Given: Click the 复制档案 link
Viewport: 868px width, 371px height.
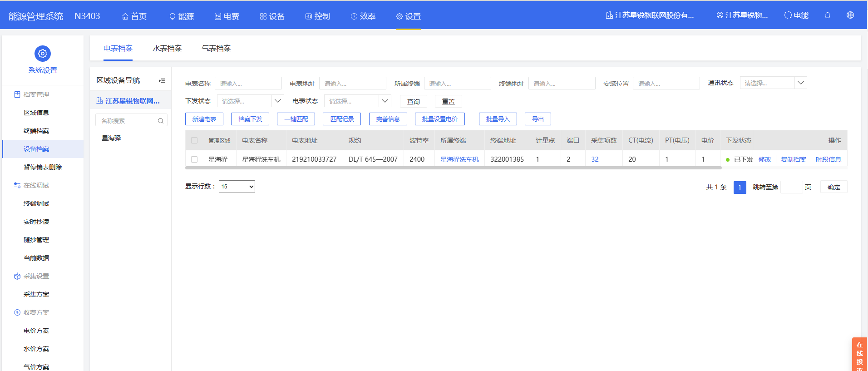Looking at the screenshot, I should (x=794, y=159).
